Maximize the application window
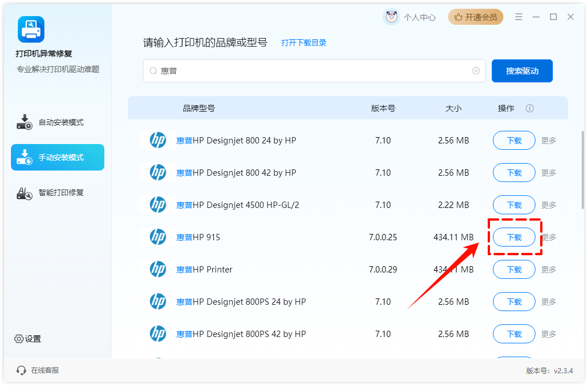Image resolution: width=588 pixels, height=386 pixels. click(x=553, y=17)
